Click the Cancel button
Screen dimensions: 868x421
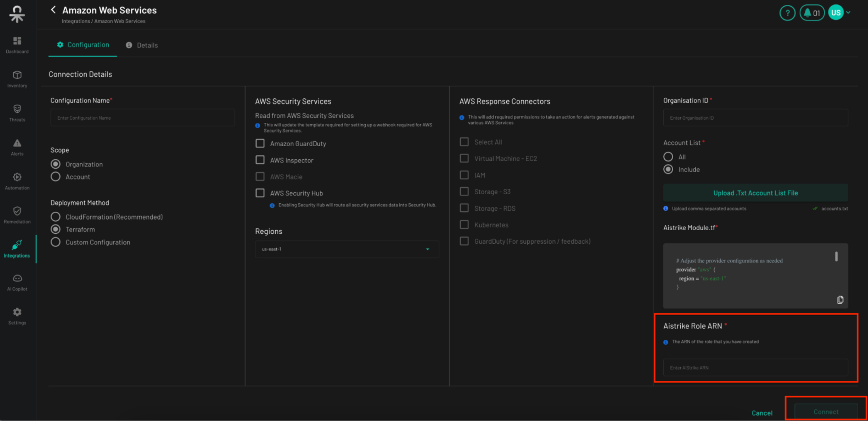click(762, 413)
